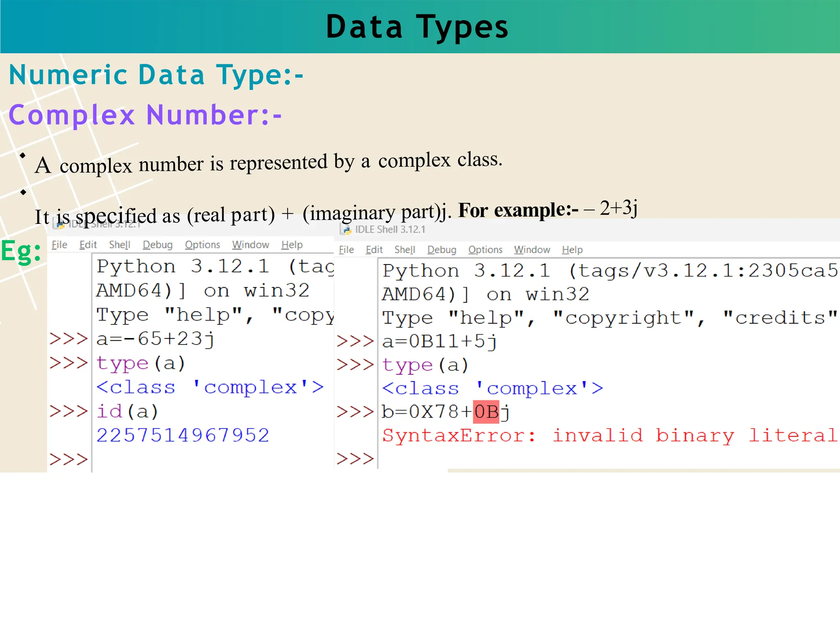
Task: Open Help menu in left IDLE window
Action: 292,245
